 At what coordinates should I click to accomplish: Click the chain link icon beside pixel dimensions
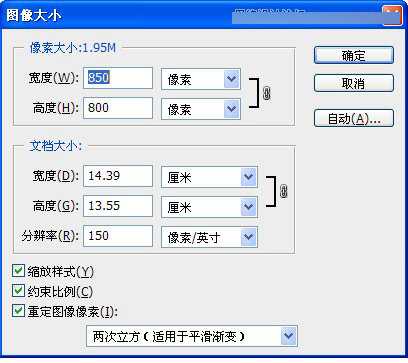[267, 93]
